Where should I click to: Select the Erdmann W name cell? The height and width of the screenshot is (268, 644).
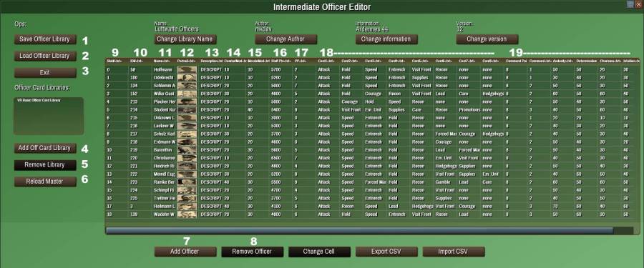(x=164, y=142)
